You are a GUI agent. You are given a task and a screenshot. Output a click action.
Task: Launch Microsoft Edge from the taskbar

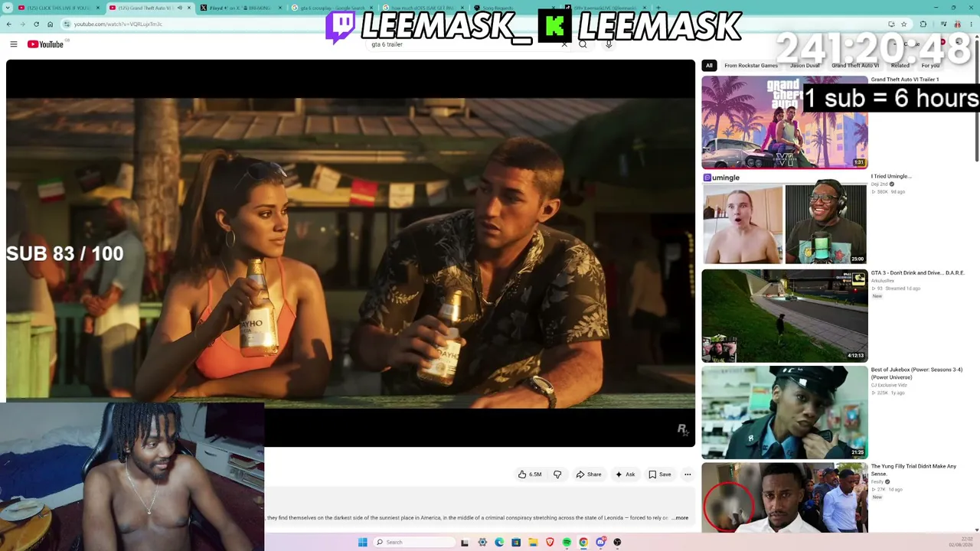tap(499, 542)
